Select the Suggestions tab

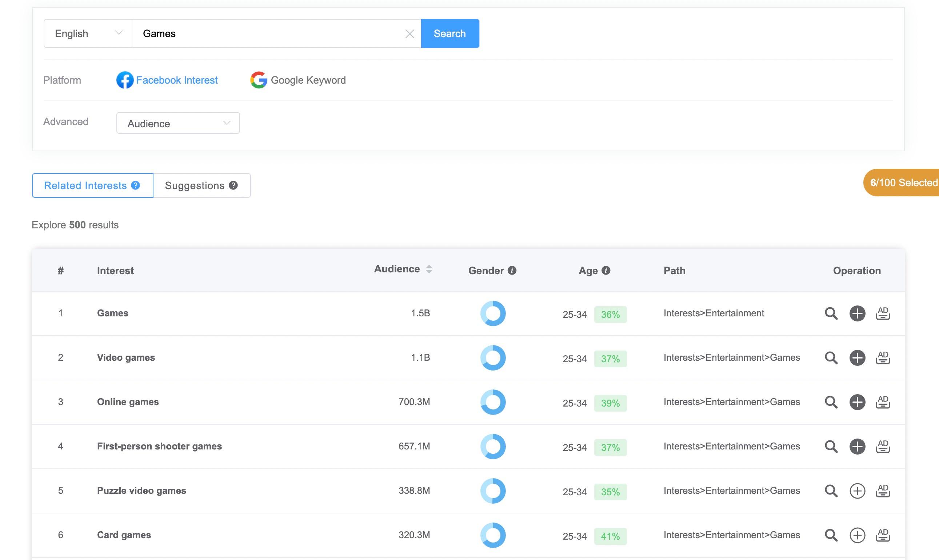(202, 185)
